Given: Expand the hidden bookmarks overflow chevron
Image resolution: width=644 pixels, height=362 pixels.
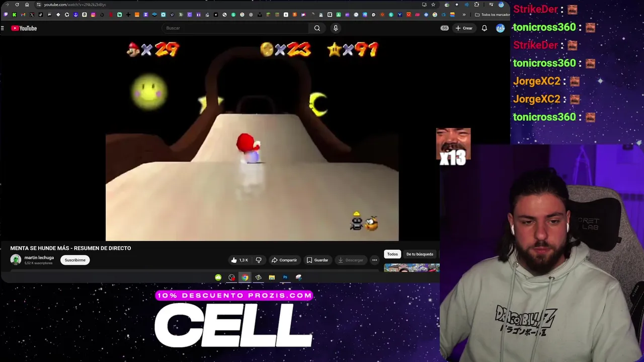Looking at the screenshot, I should (464, 15).
